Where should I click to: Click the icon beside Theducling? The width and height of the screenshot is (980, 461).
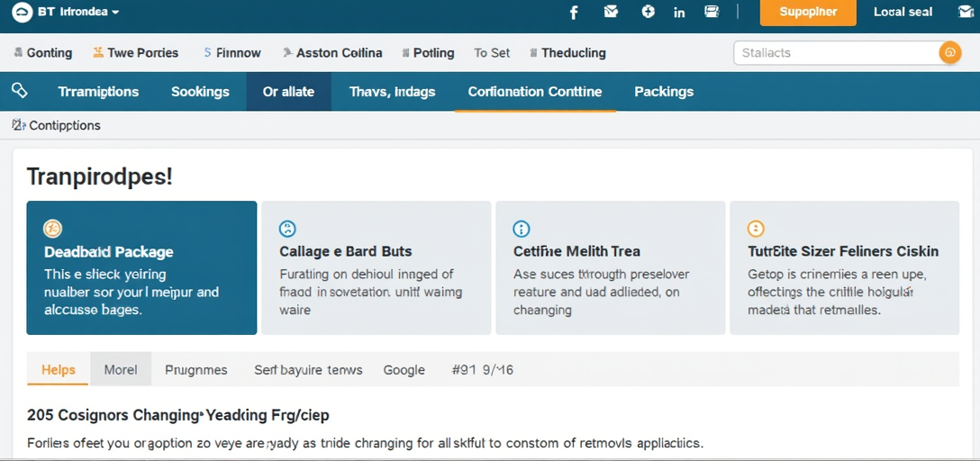click(x=534, y=53)
